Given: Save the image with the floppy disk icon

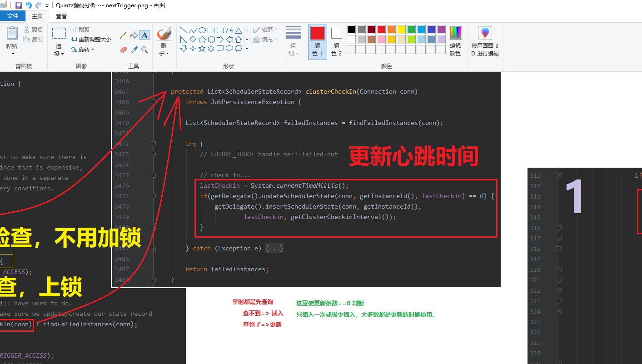Looking at the screenshot, I should (19, 5).
